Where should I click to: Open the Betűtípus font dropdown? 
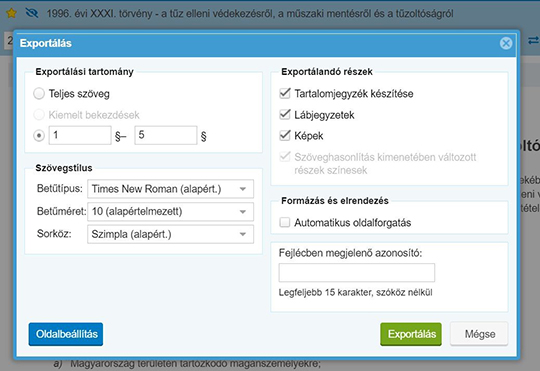tap(170, 189)
